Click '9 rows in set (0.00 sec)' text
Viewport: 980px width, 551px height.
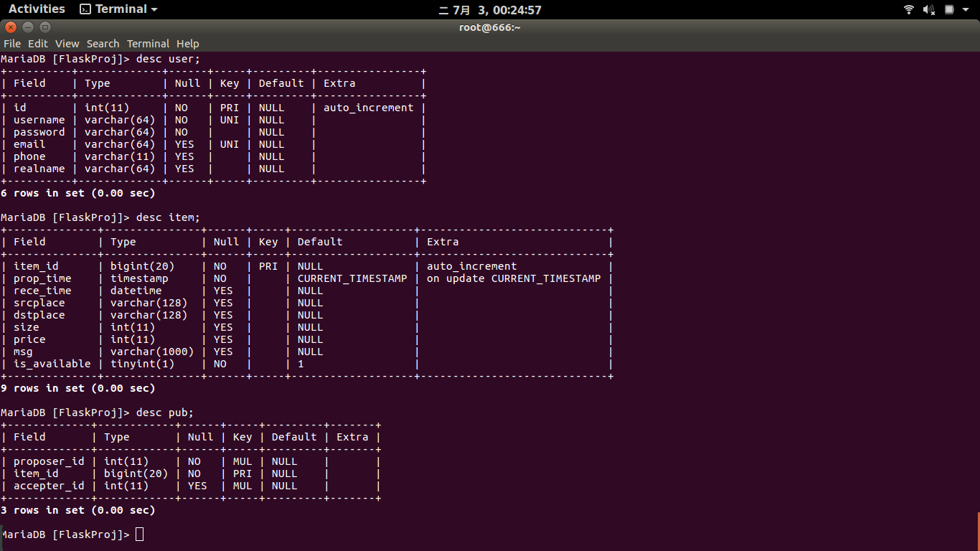pyautogui.click(x=78, y=388)
